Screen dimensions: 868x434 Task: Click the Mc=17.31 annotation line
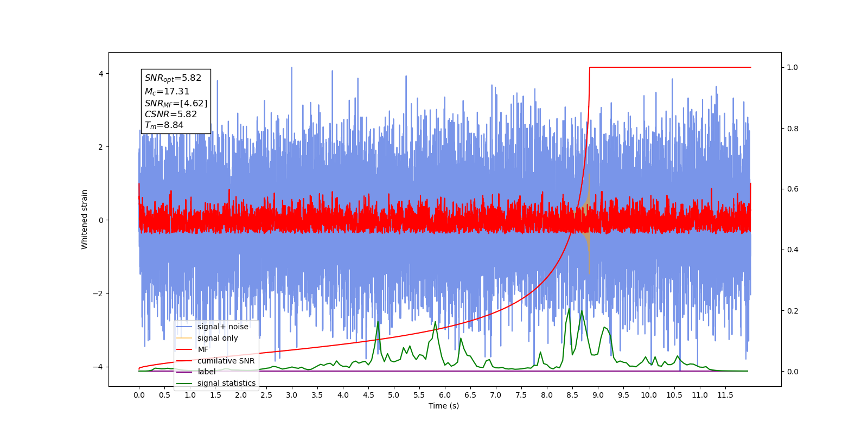pyautogui.click(x=167, y=92)
